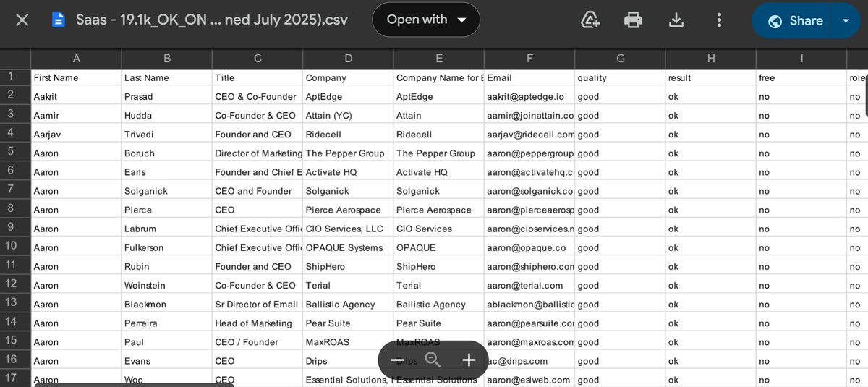Click the 'Fulkerson' last name cell
Screen dimensions: 868x387
[x=167, y=247]
